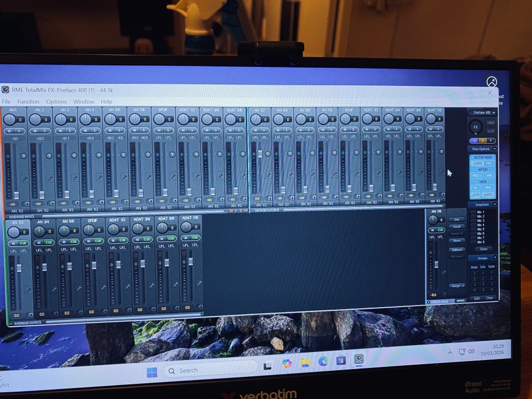
Task: Launch Copilot from the taskbar
Action: [287, 364]
